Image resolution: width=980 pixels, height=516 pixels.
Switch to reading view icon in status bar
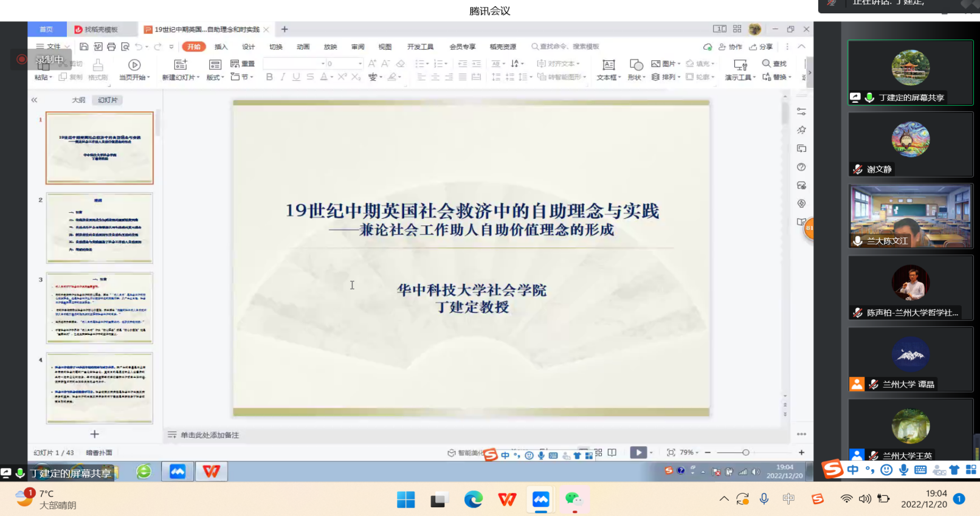tap(612, 452)
